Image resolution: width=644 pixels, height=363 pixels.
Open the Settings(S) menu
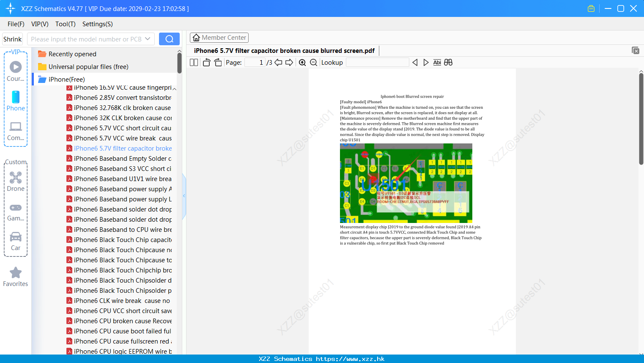point(98,24)
